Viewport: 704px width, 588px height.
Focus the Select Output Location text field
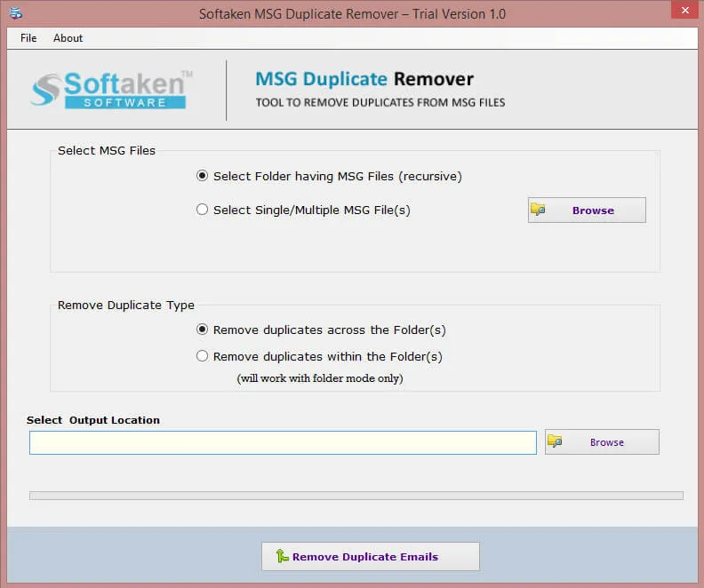(x=283, y=442)
